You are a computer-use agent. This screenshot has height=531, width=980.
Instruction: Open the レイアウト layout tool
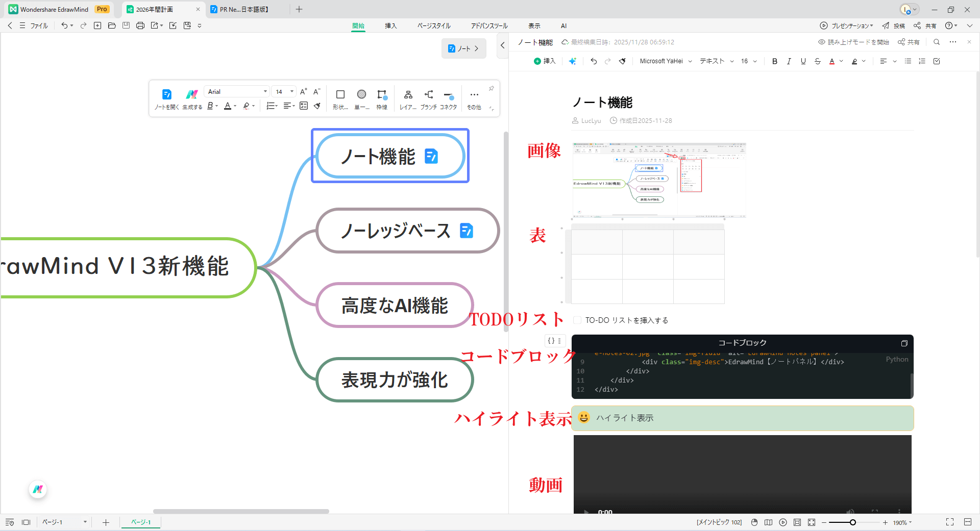click(x=408, y=98)
